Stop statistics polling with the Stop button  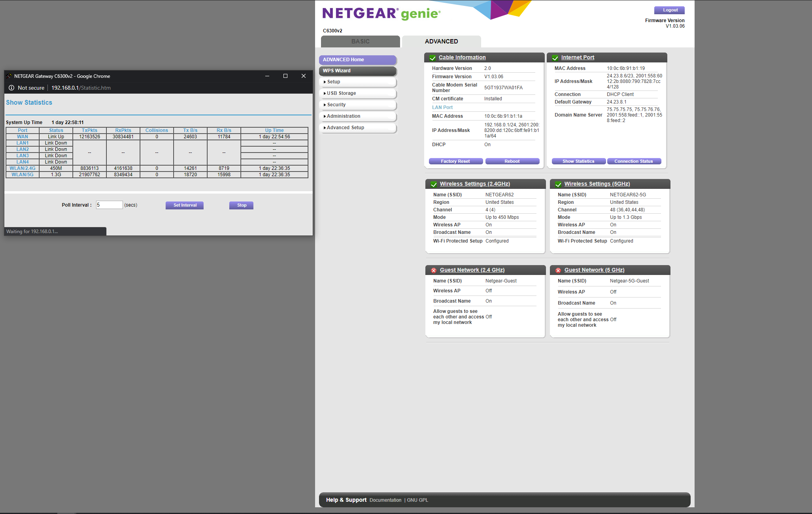(x=241, y=205)
